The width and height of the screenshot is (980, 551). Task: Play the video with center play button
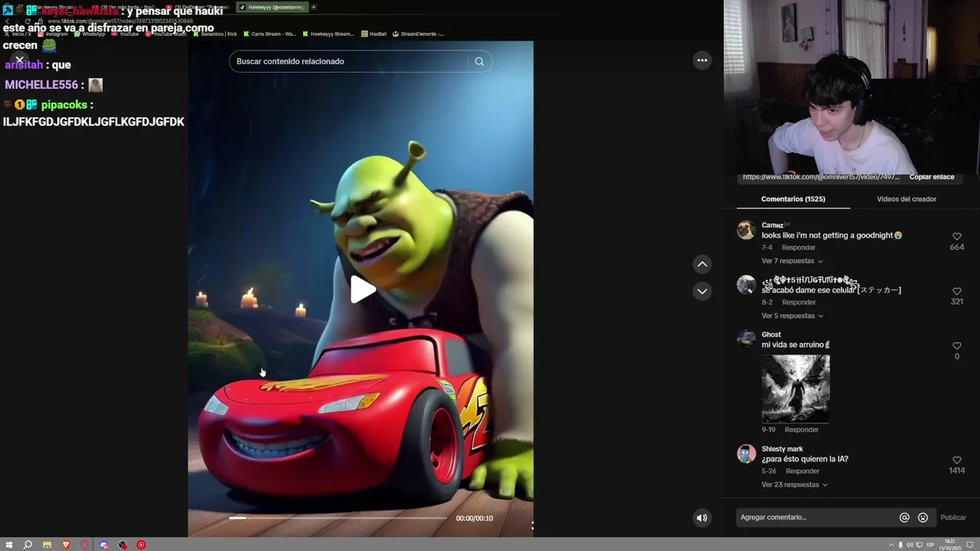pos(362,289)
